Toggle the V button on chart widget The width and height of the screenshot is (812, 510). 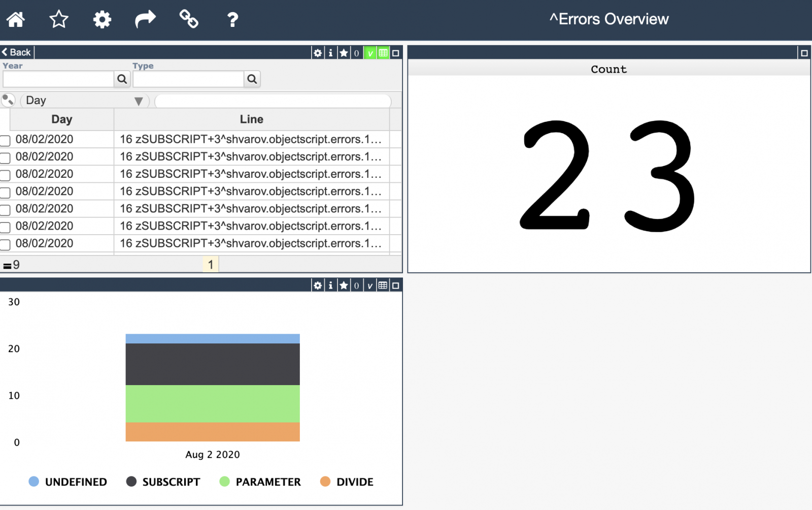[x=370, y=285]
